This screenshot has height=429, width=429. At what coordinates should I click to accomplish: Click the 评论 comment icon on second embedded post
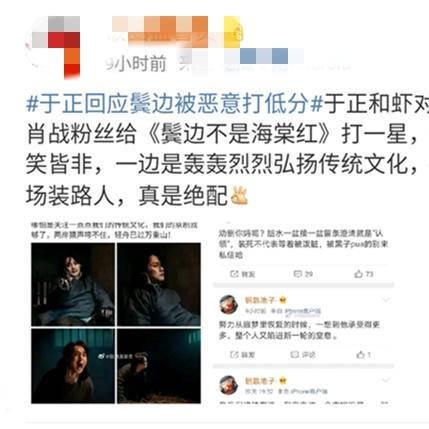pyautogui.click(x=295, y=355)
